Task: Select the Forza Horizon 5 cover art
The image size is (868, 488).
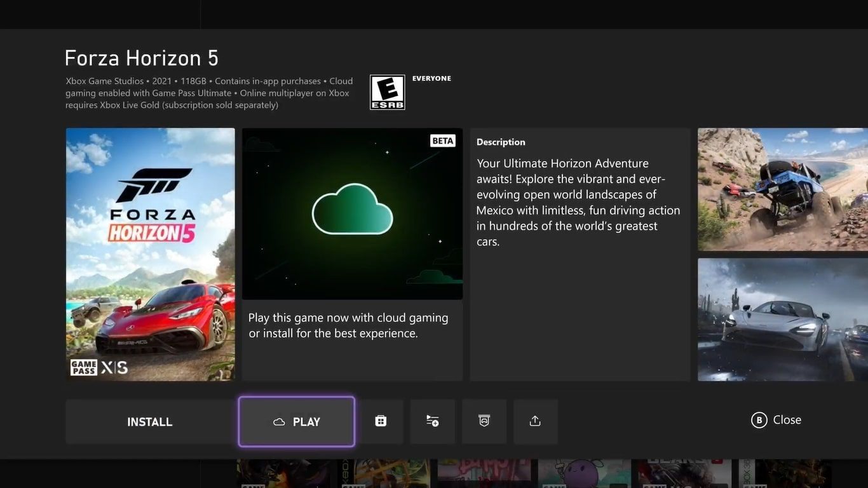Action: 151,255
